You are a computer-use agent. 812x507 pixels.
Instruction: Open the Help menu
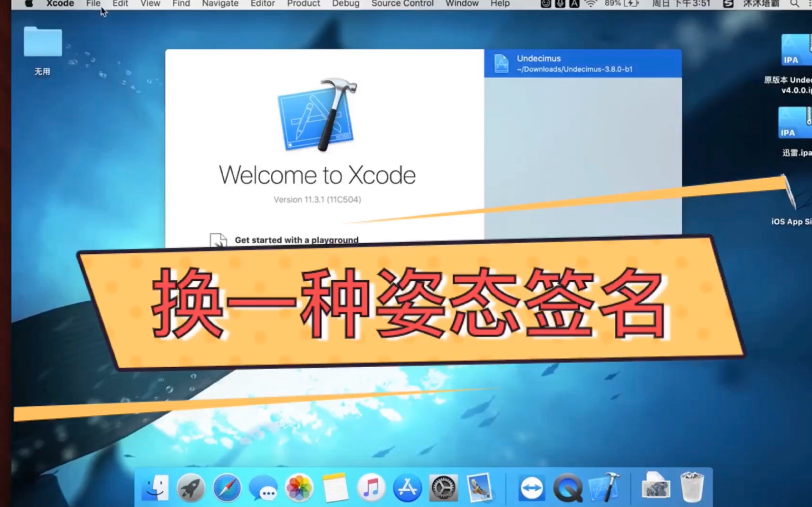[x=500, y=3]
